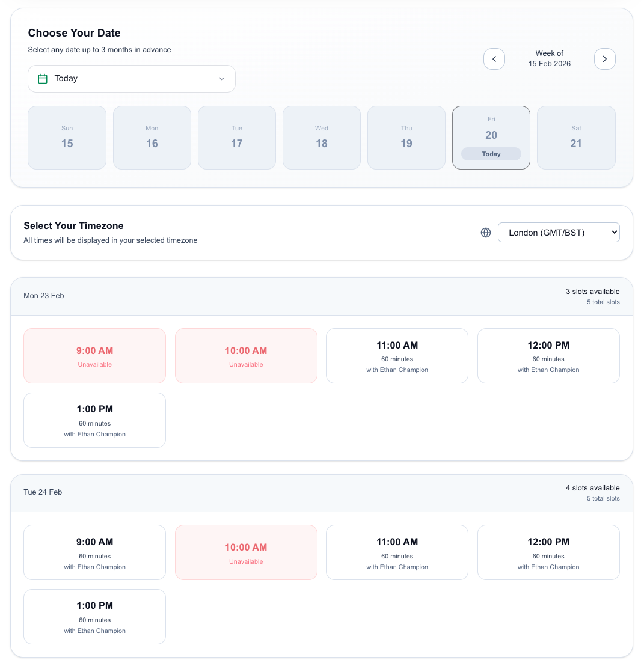This screenshot has height=669, width=644.
Task: Book the 12:00 PM slot on Mon 23 Feb
Action: (x=548, y=355)
